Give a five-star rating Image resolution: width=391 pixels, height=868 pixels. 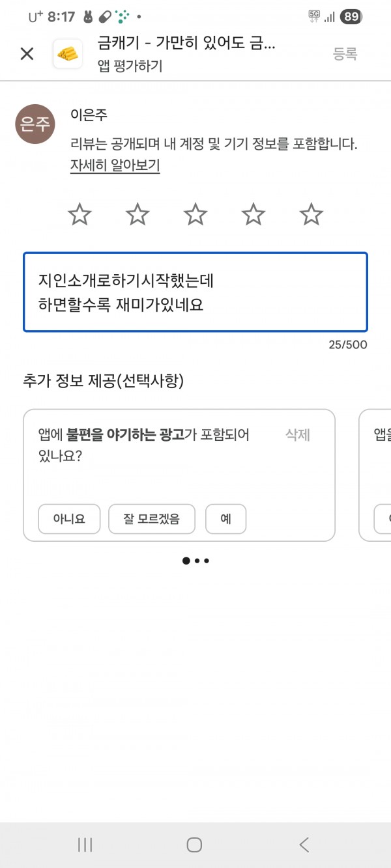pyautogui.click(x=311, y=214)
